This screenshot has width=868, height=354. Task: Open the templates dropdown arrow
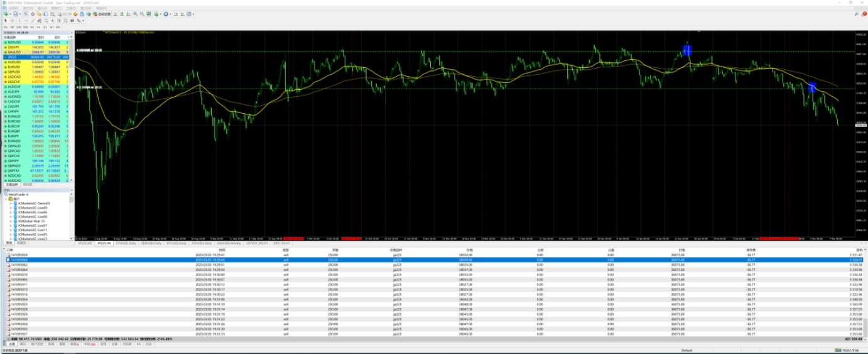(193, 14)
